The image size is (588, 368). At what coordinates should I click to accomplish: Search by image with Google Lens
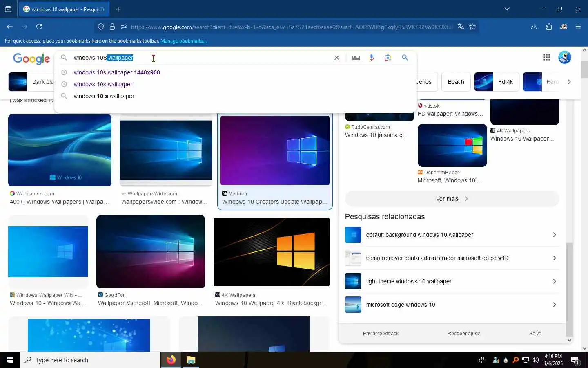point(388,58)
